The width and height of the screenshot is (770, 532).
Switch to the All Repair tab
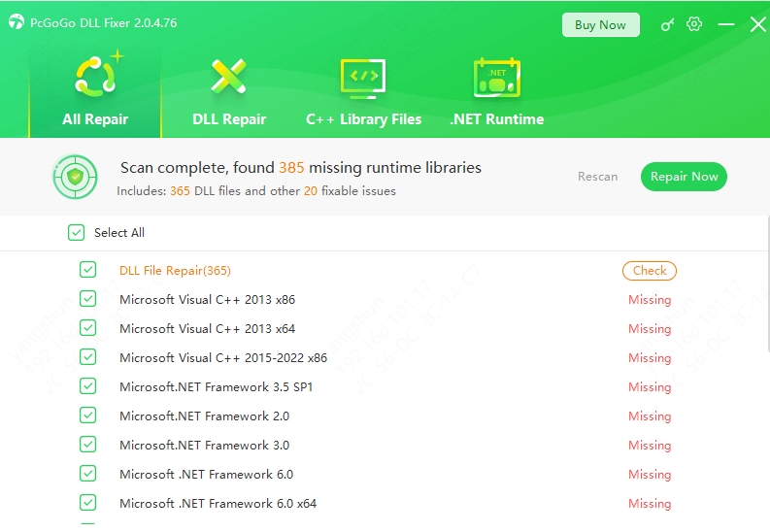(x=95, y=93)
